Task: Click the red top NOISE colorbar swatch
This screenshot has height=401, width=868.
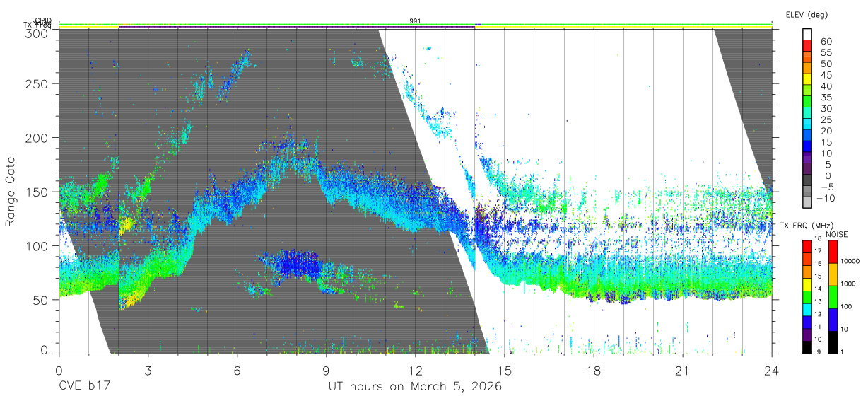Action: coord(833,252)
